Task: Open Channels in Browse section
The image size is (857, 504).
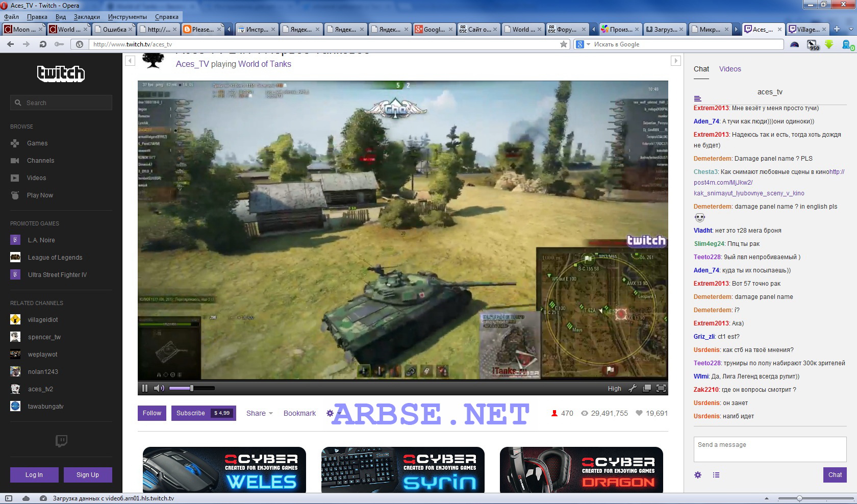Action: tap(40, 161)
